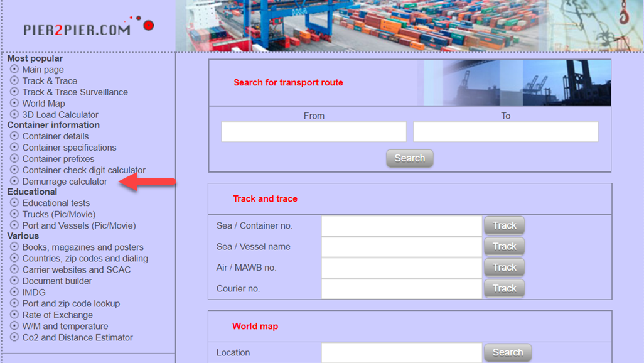Open the Demurrage calculator link

tap(65, 181)
